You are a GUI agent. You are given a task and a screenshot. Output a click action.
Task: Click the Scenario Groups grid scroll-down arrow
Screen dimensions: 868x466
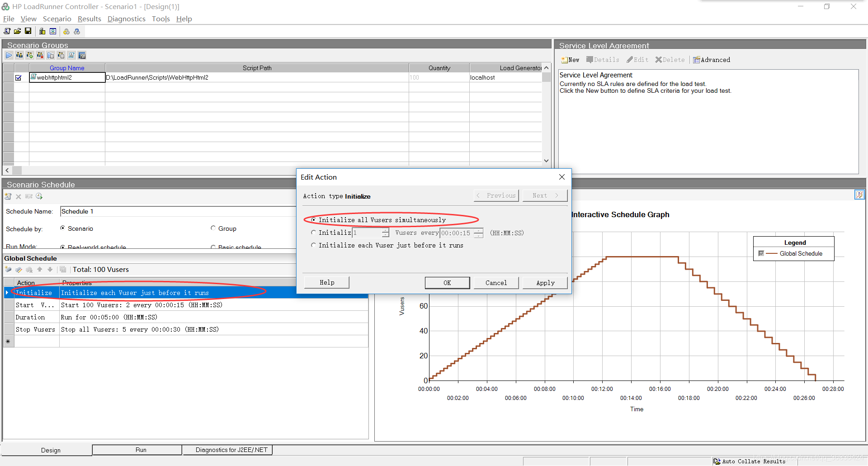coord(546,161)
